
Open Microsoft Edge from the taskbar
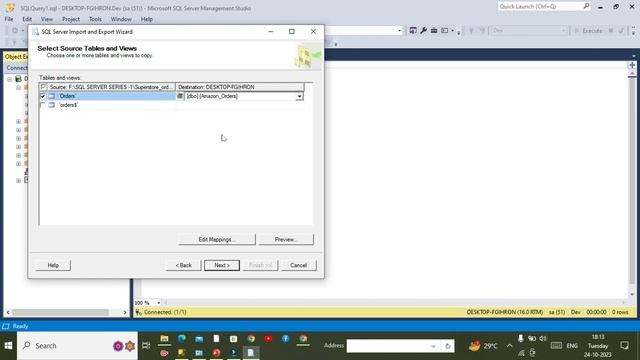[182, 339]
